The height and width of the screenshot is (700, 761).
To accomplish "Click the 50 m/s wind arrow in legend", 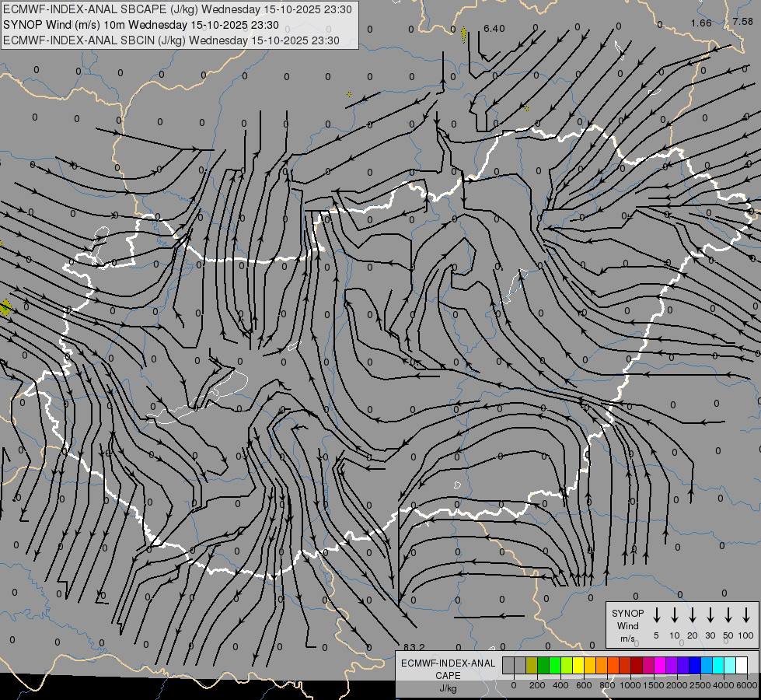I will pos(728,614).
